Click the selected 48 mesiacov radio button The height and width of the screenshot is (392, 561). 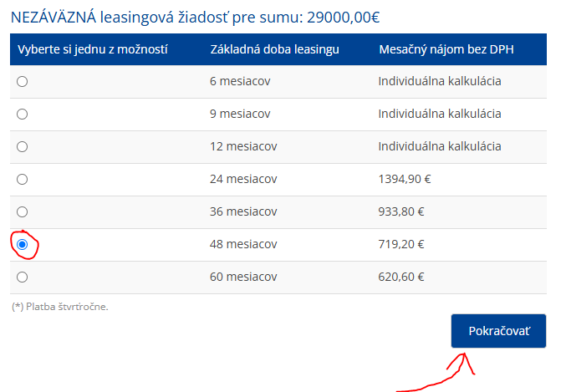(x=23, y=245)
